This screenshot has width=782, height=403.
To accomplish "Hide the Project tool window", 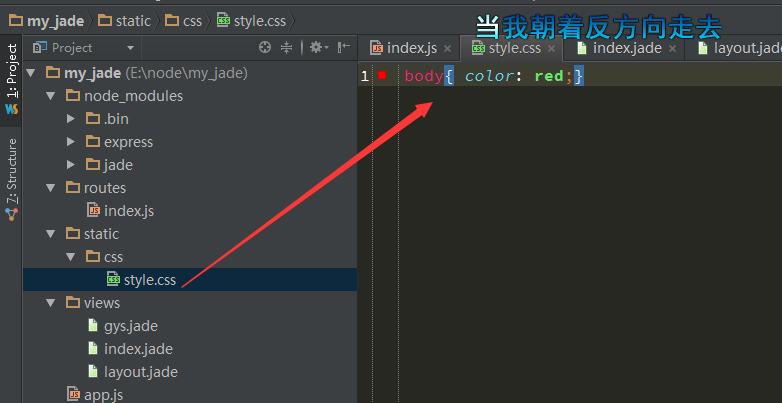I will (x=343, y=47).
